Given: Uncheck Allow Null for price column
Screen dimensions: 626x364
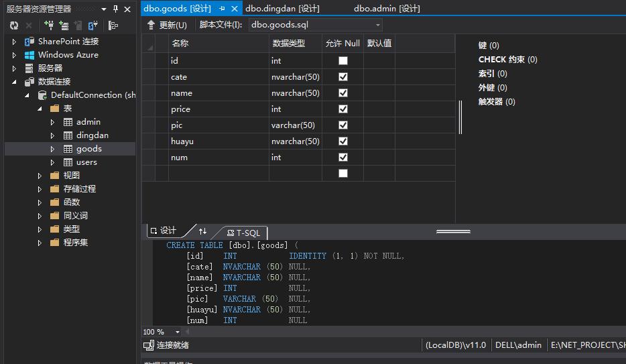Looking at the screenshot, I should (343, 109).
